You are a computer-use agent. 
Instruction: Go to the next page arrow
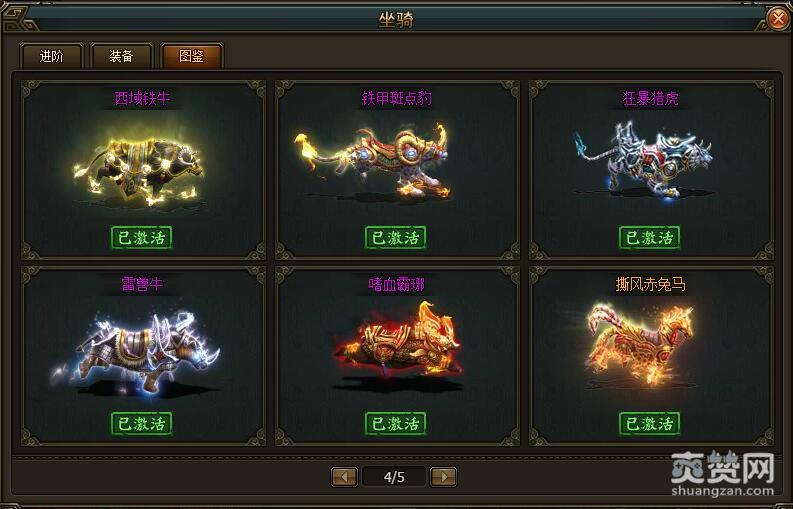click(444, 477)
